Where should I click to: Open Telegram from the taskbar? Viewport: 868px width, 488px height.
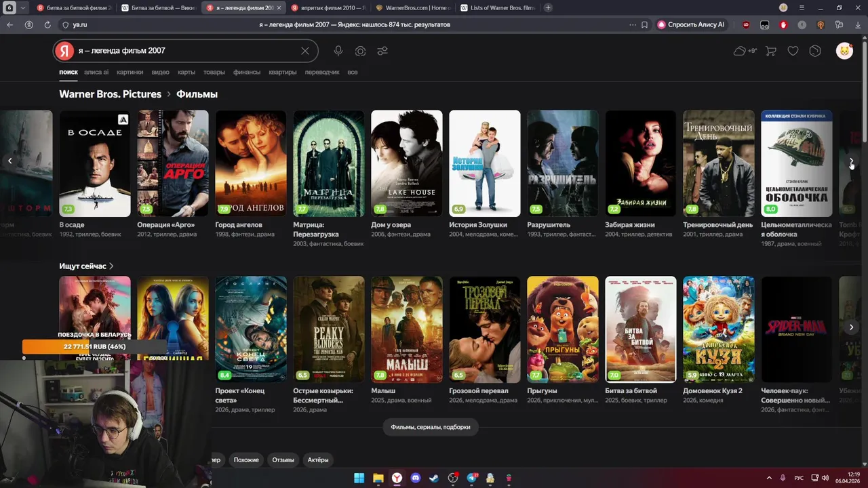[471, 478]
